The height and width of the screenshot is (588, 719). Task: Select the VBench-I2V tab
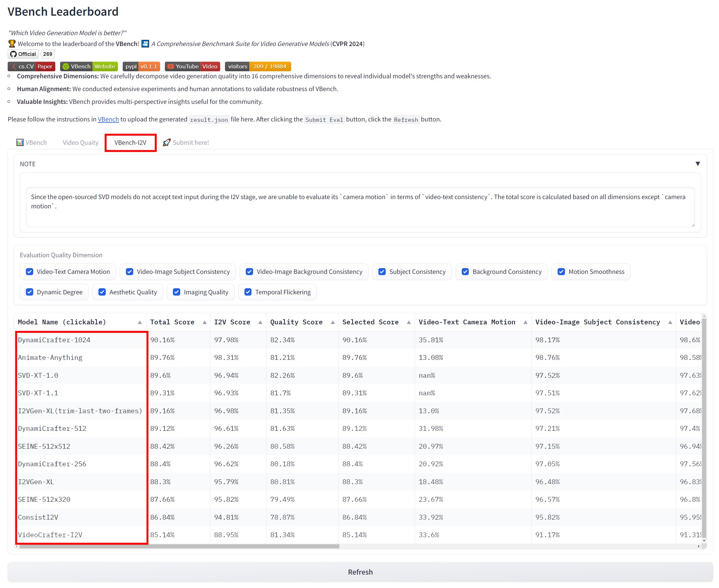tap(130, 143)
